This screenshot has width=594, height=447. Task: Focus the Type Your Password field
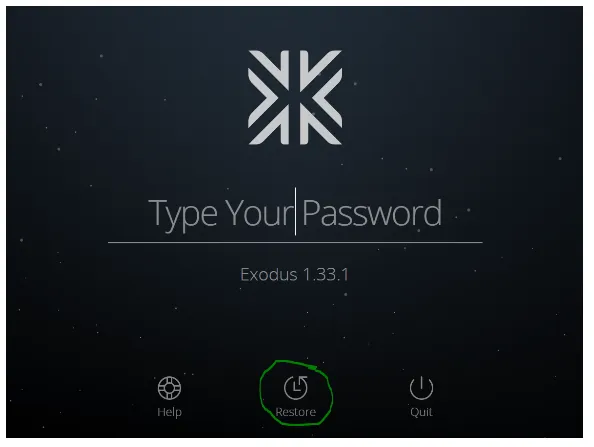coord(295,214)
